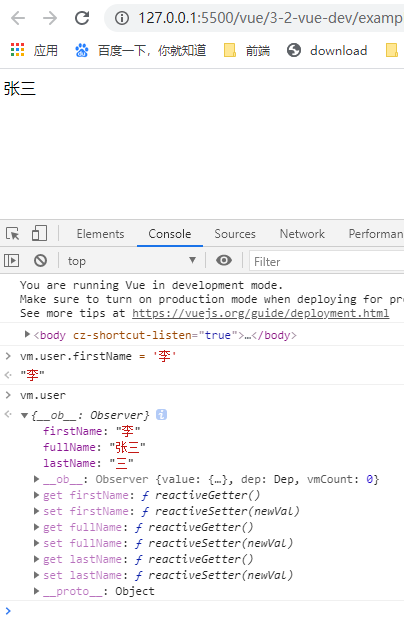Show the console sidebar panel icon
Screen dimensions: 404x625
point(12,261)
